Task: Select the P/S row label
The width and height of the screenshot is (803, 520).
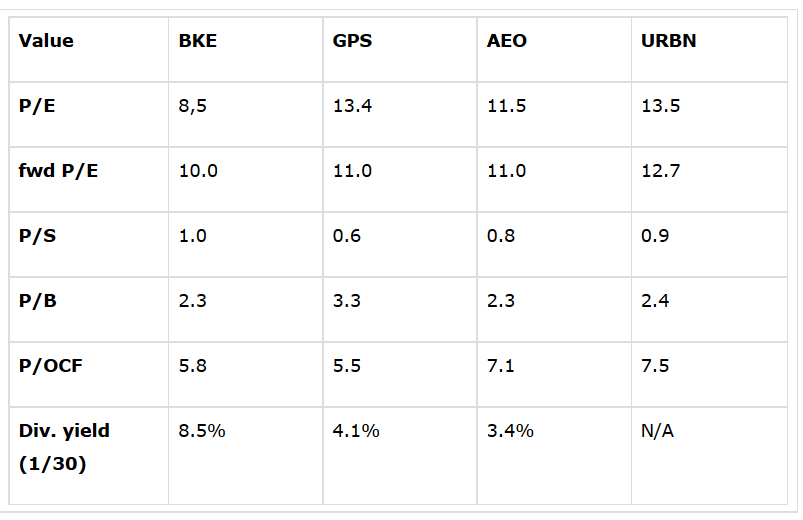Action: [x=36, y=236]
